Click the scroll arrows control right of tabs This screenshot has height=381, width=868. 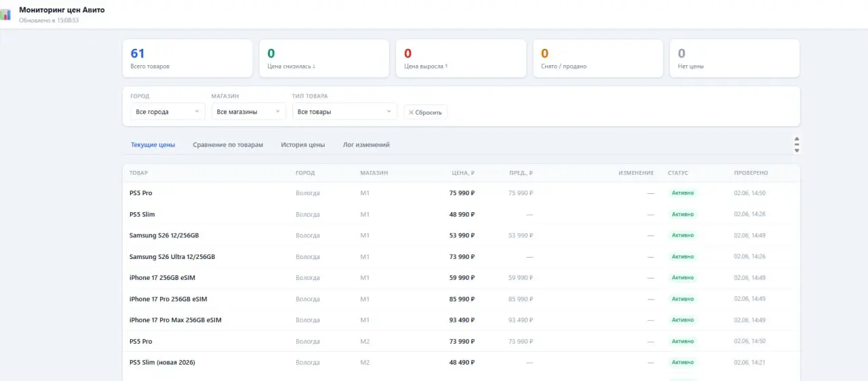click(797, 144)
